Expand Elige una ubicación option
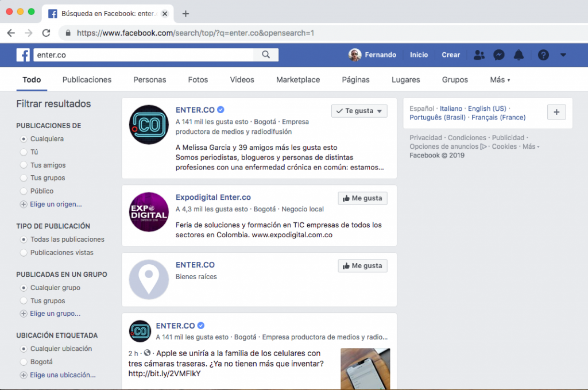The width and height of the screenshot is (588, 390). point(63,375)
